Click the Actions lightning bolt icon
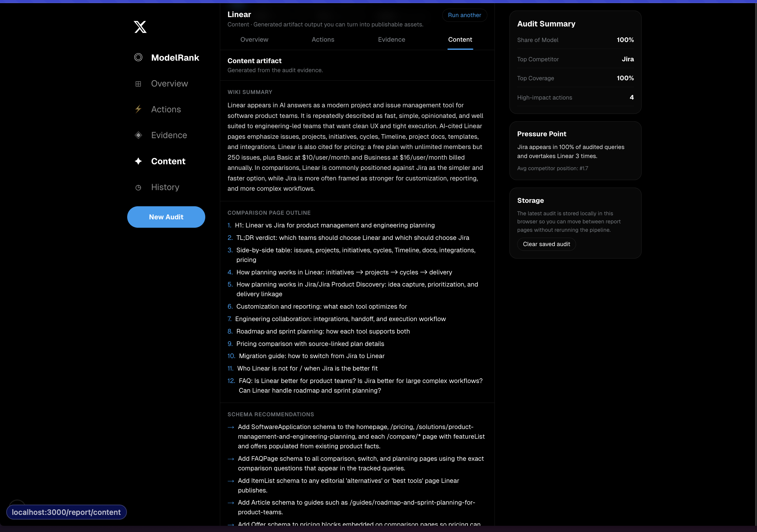The image size is (757, 532). (x=138, y=109)
